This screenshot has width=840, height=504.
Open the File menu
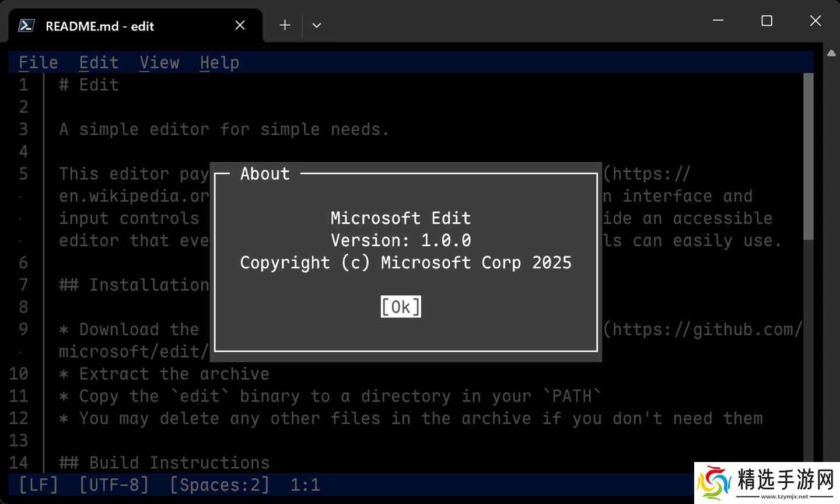coord(38,62)
